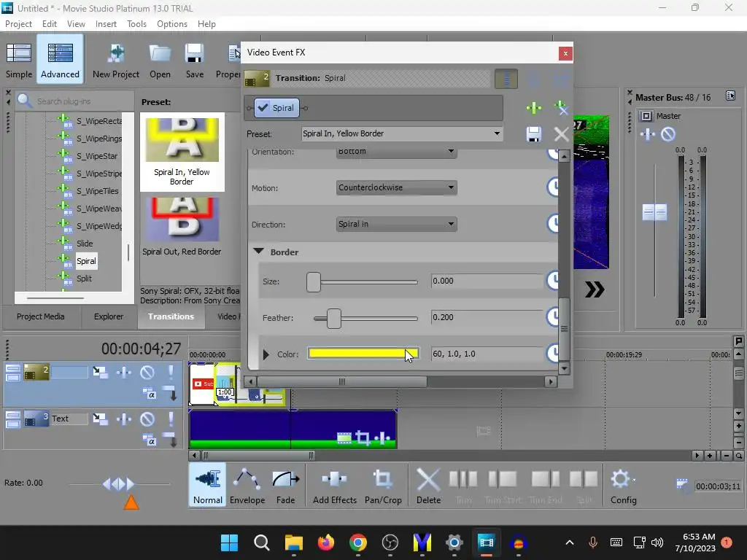The image size is (747, 560).
Task: Open the Motion dropdown Counterclockwise
Action: (x=396, y=187)
